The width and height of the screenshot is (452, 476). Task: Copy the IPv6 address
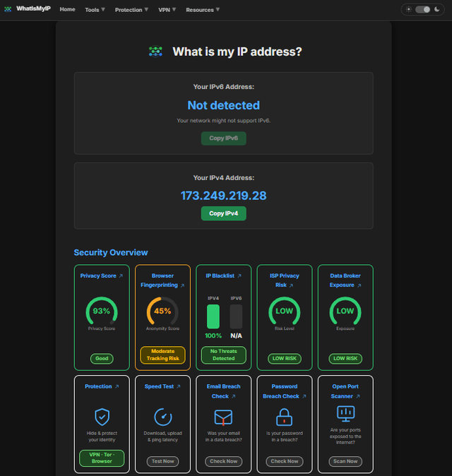(x=223, y=138)
